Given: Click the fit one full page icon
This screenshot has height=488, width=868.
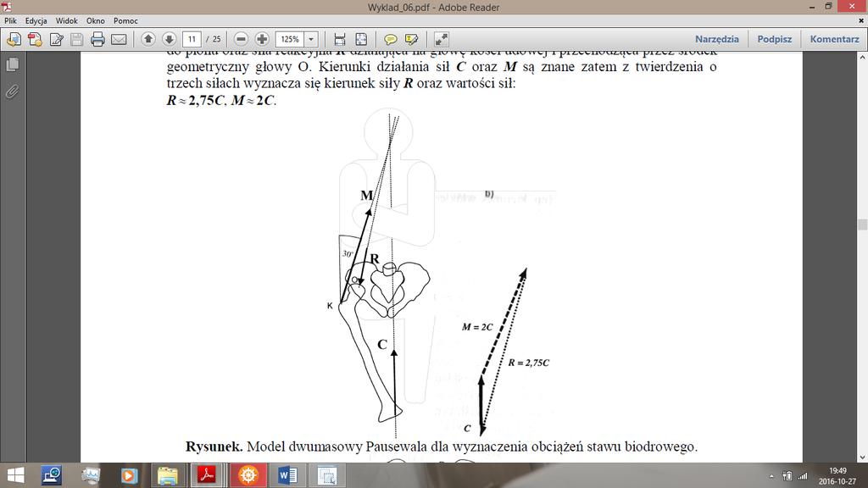Looking at the screenshot, I should click(361, 39).
